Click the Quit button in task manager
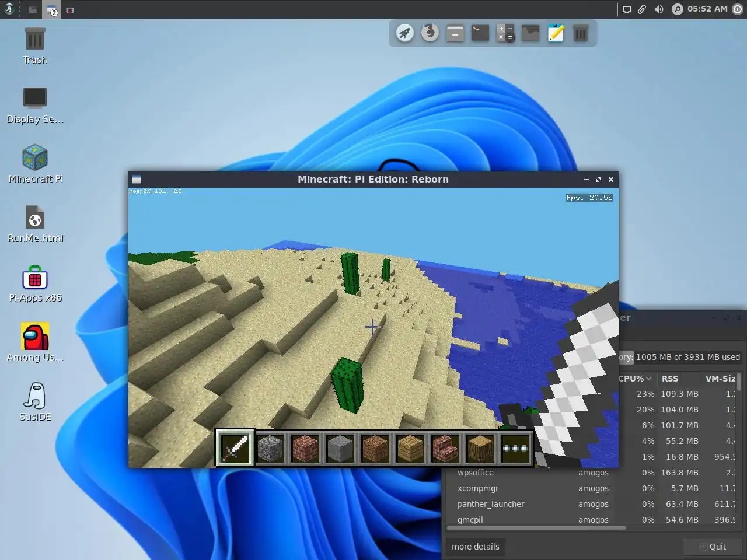 pyautogui.click(x=713, y=547)
